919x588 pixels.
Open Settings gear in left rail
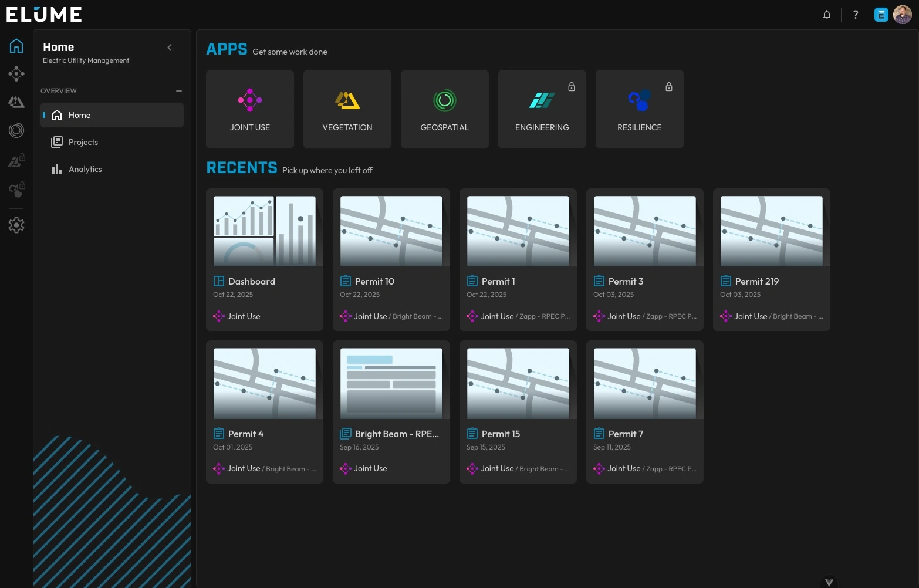coord(16,225)
